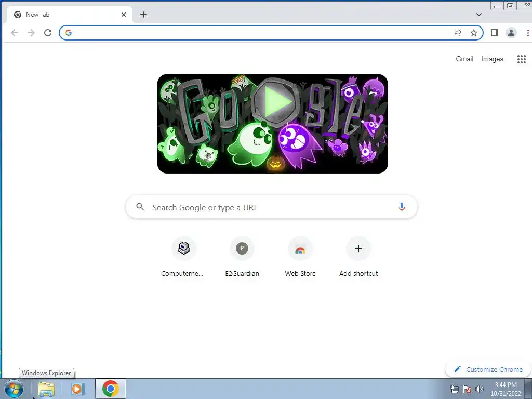This screenshot has width=532, height=399.
Task: Open a new tab with the plus button
Action: tap(143, 15)
